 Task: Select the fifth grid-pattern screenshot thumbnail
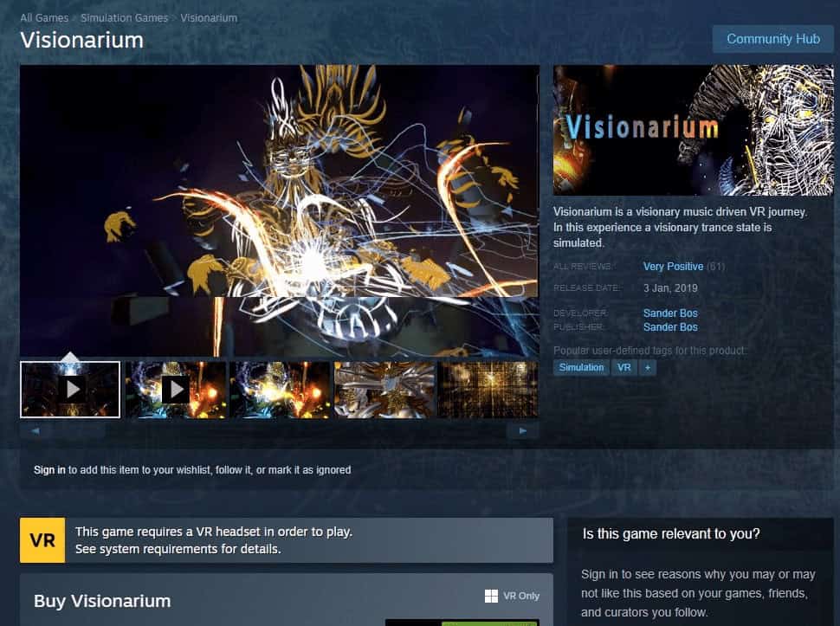[488, 390]
